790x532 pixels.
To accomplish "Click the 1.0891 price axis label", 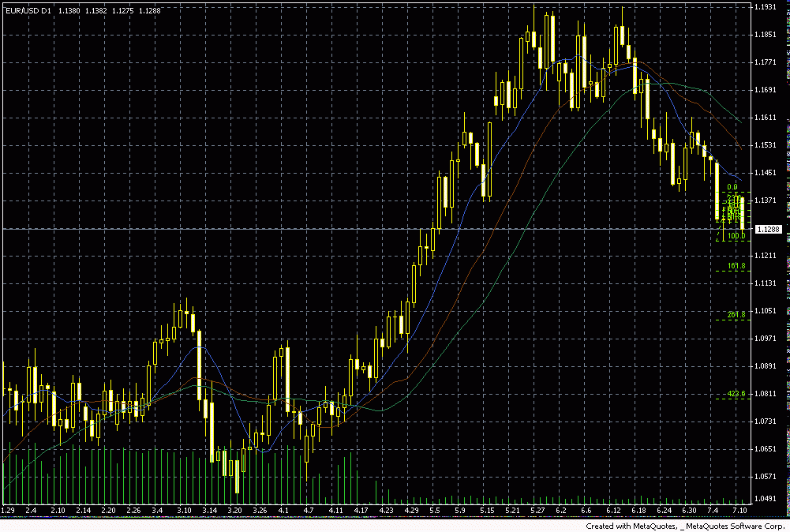I will (x=766, y=366).
